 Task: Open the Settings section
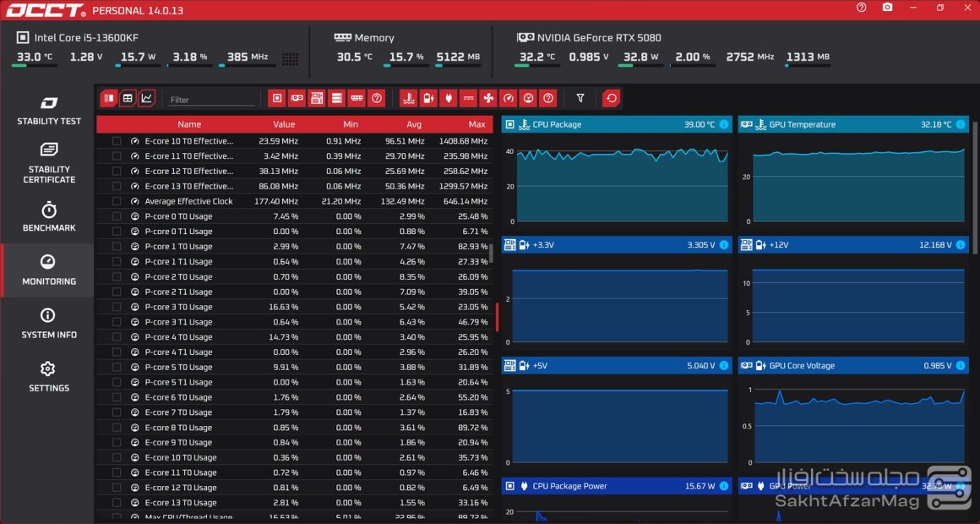tap(49, 376)
